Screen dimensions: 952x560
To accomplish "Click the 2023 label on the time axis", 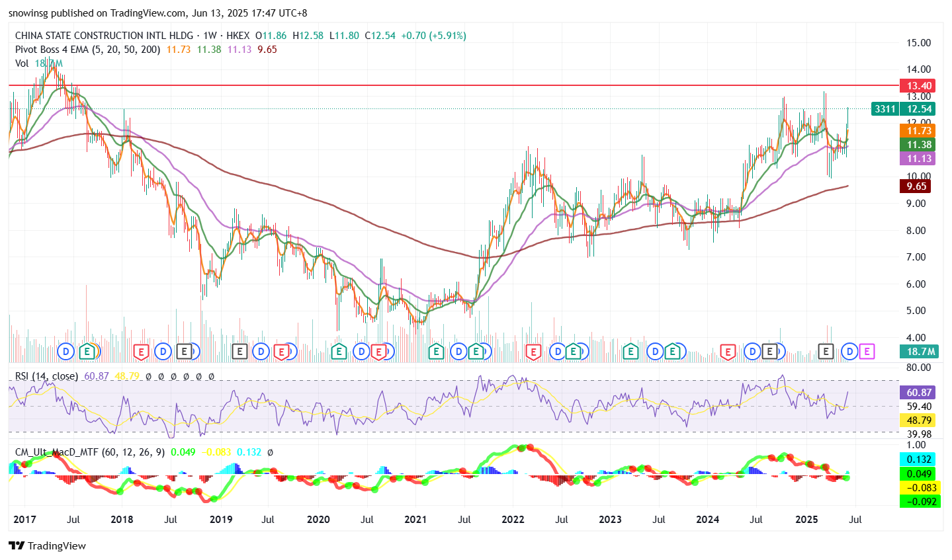I will tap(610, 519).
